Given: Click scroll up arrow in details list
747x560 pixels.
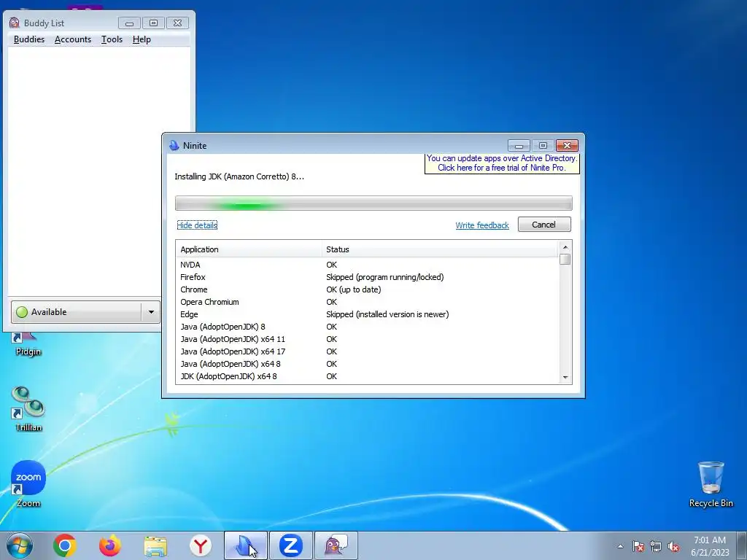Looking at the screenshot, I should pos(565,246).
